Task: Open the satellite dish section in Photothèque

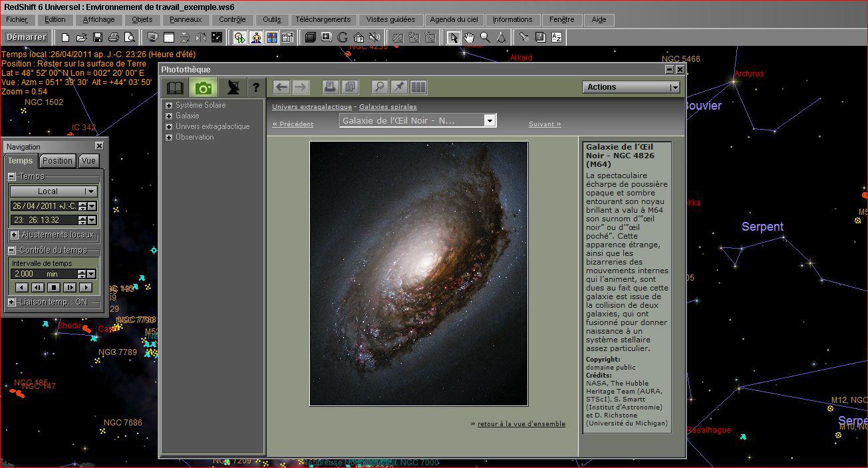Action: click(233, 87)
